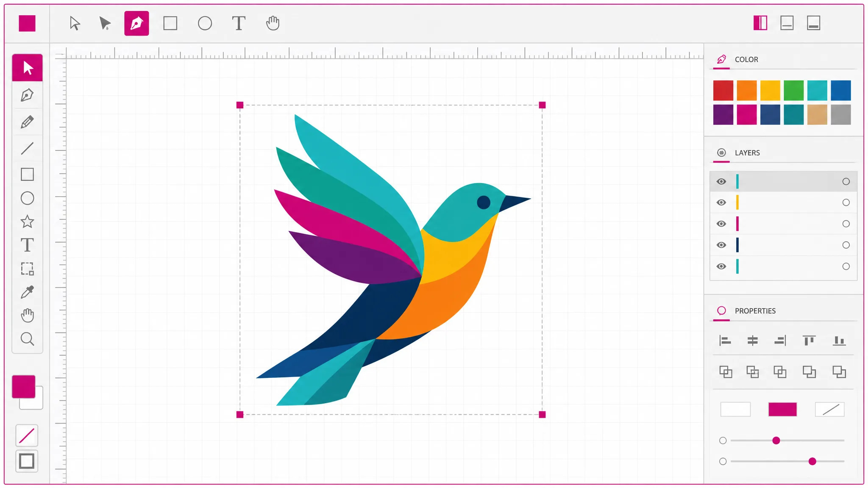Screen dimensions: 868x488
Task: Click the hand pan icon in top toolbar
Action: 273,23
